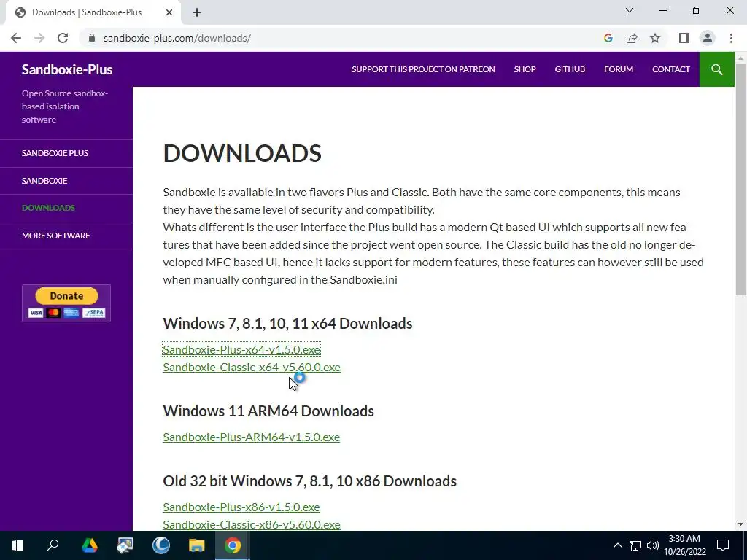Open the FORUM menu item
747x560 pixels.
[x=619, y=69]
